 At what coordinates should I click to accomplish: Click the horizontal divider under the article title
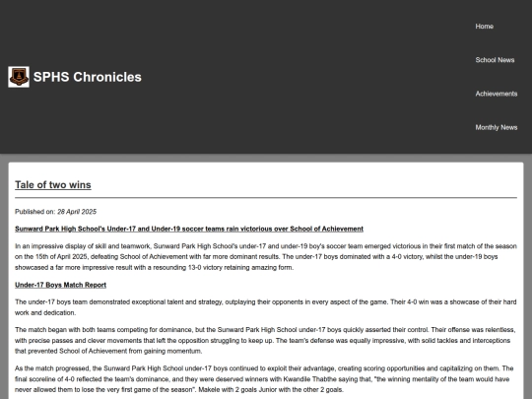pos(266,197)
